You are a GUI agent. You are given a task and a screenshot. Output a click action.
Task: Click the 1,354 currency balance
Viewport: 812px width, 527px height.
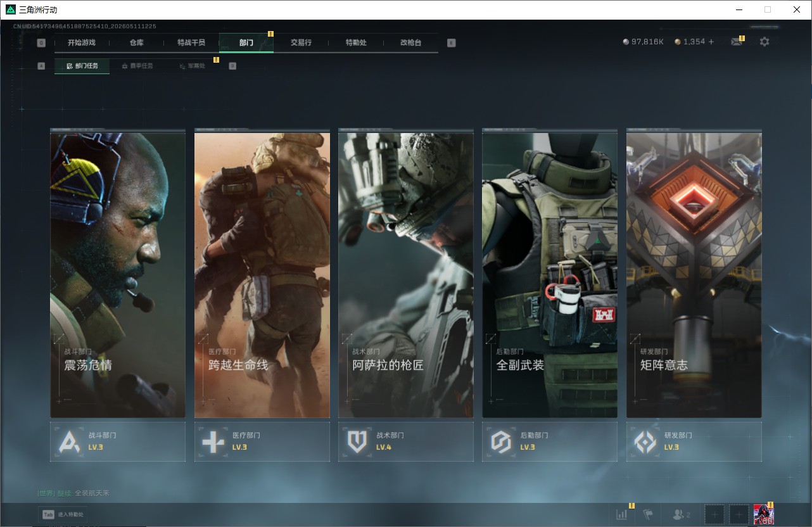click(x=694, y=42)
